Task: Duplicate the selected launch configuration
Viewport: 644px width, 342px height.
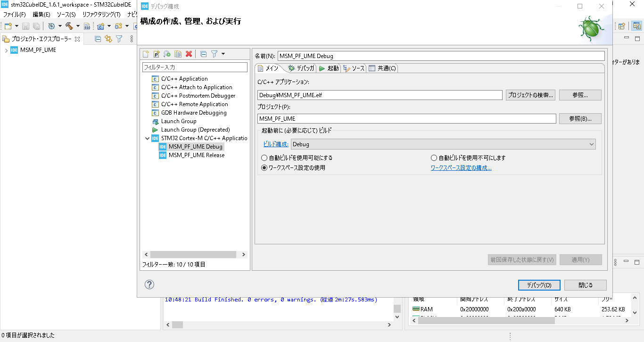Action: pyautogui.click(x=178, y=54)
